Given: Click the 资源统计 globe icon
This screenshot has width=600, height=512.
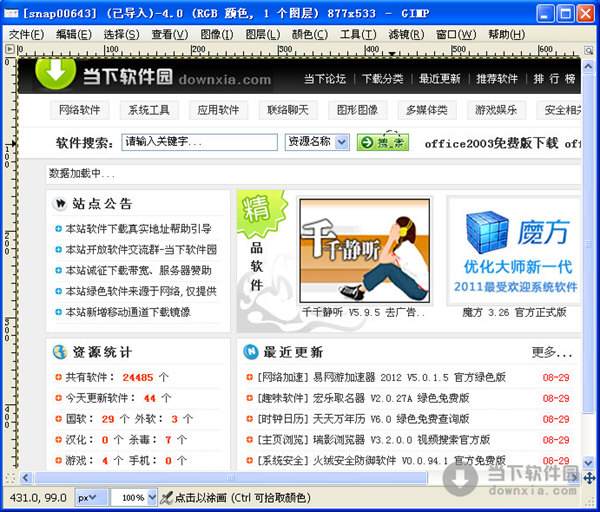Looking at the screenshot, I should coord(60,352).
